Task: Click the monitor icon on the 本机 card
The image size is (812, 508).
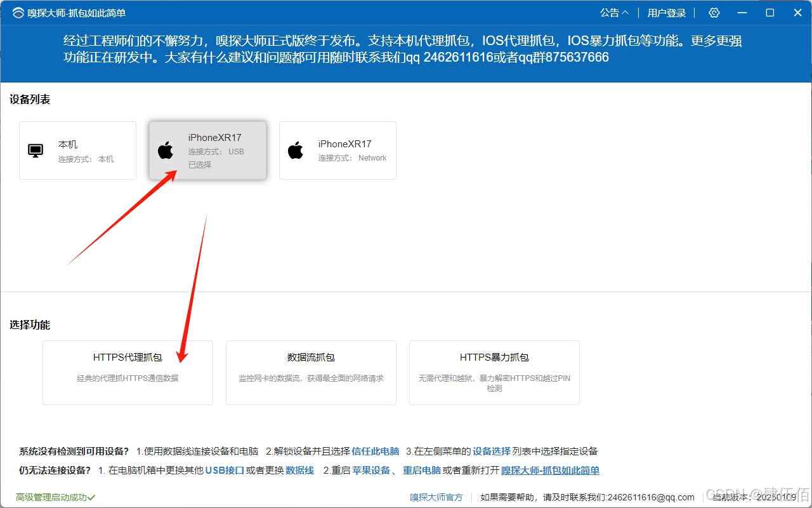Action: (x=35, y=150)
